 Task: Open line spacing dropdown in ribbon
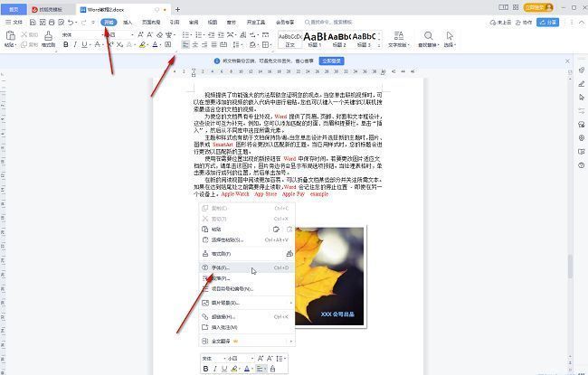point(240,44)
